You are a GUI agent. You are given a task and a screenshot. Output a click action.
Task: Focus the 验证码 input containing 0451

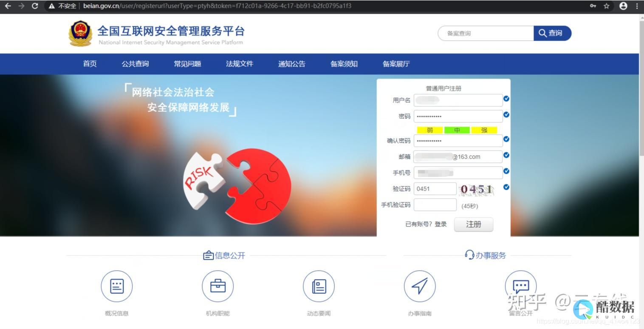pyautogui.click(x=435, y=189)
